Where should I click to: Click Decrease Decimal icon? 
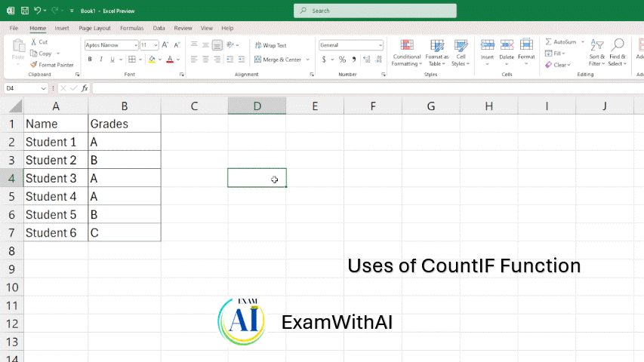(379, 60)
